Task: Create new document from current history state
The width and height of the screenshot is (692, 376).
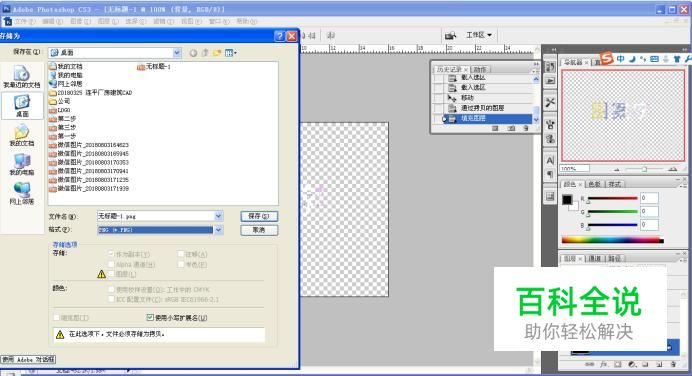Action: pyautogui.click(x=495, y=128)
